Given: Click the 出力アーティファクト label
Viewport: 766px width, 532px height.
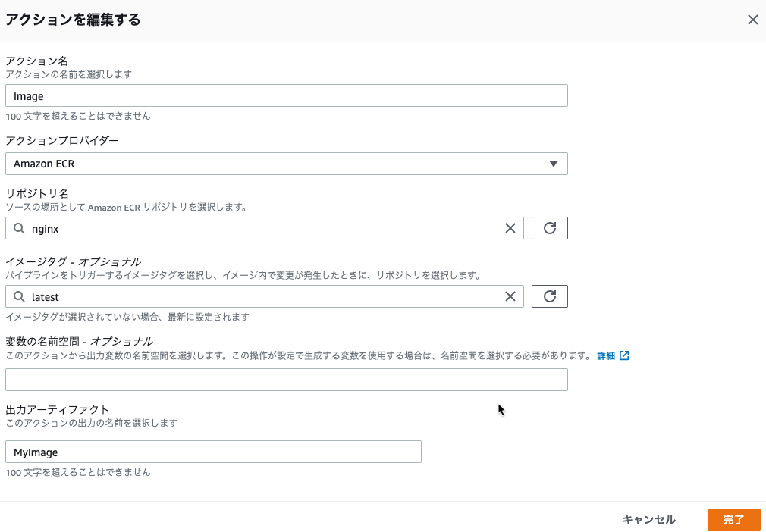Looking at the screenshot, I should (x=57, y=409).
